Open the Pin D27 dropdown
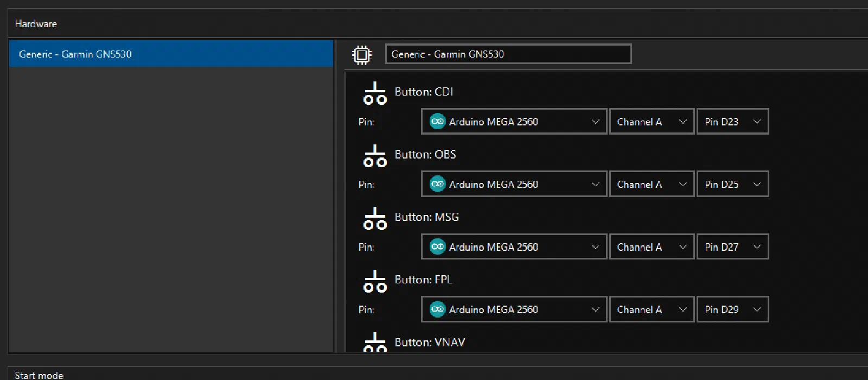The width and height of the screenshot is (868, 380). click(732, 246)
